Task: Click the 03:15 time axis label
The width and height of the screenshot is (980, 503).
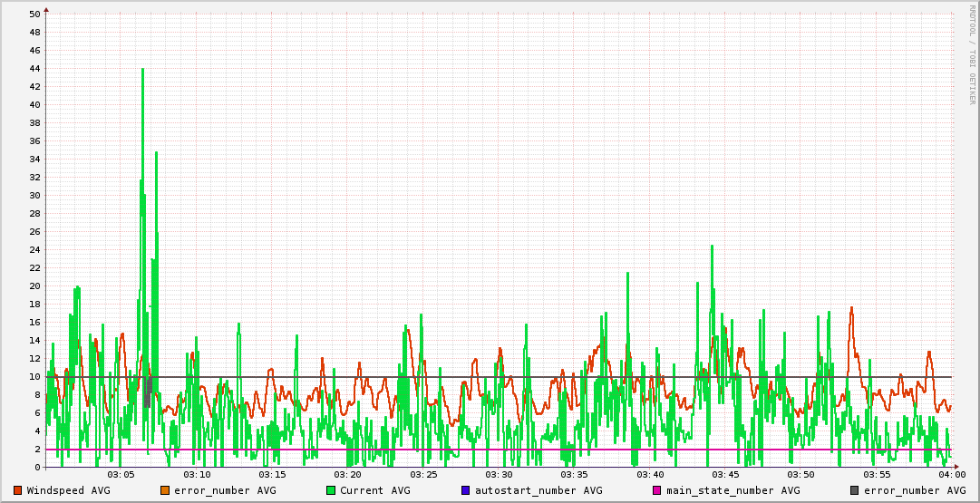Action: pos(272,475)
